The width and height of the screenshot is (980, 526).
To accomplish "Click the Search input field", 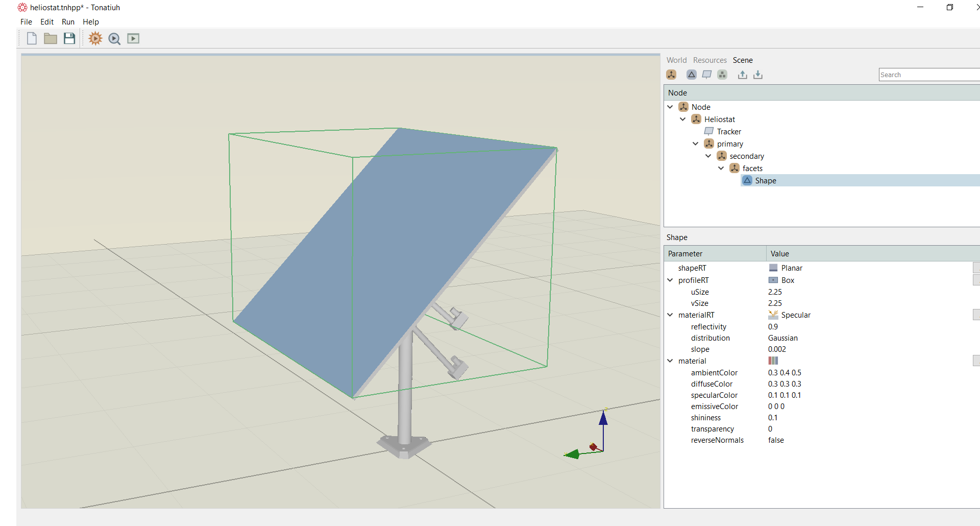I will click(x=929, y=75).
